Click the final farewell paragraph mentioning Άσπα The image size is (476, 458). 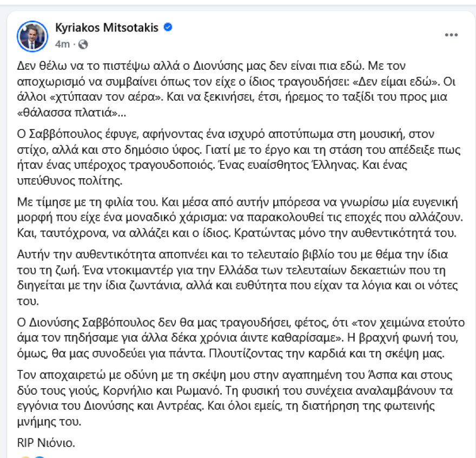233,398
